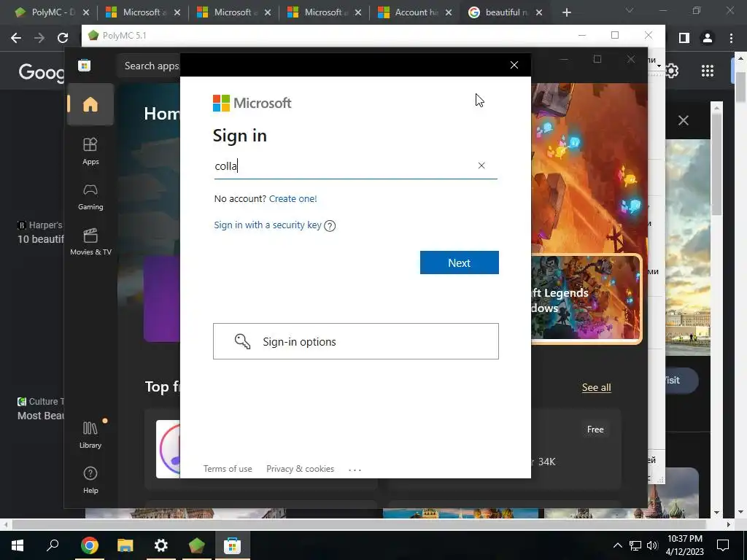747x560 pixels.
Task: Open PolyMC from taskbar
Action: (197, 545)
